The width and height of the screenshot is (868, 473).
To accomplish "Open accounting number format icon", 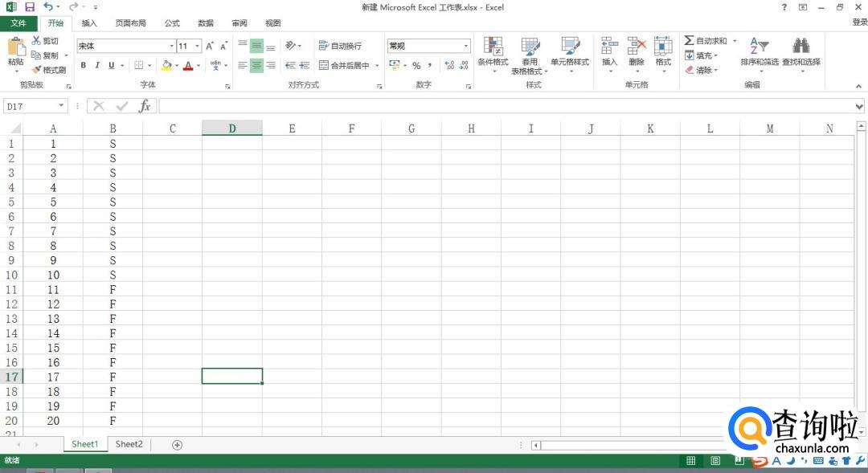I will [394, 65].
